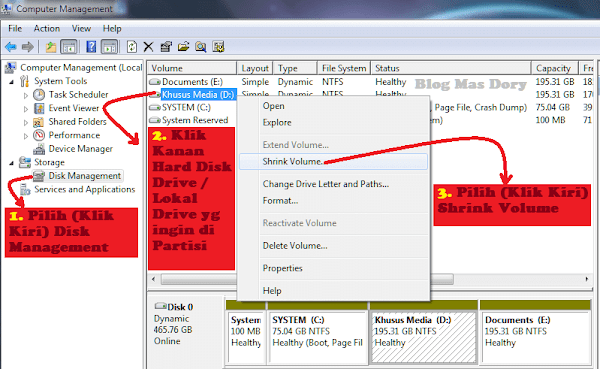Sort by the File System column header
The image size is (600, 369).
344,68
